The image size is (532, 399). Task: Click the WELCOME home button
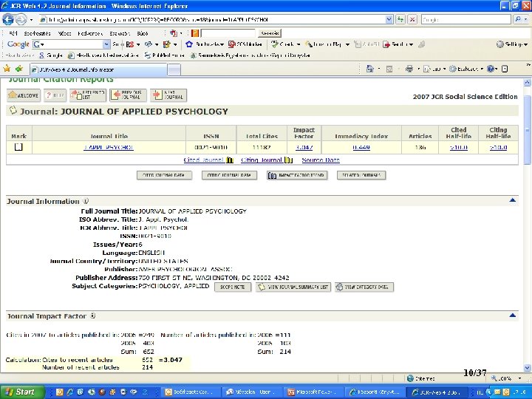click(x=23, y=95)
